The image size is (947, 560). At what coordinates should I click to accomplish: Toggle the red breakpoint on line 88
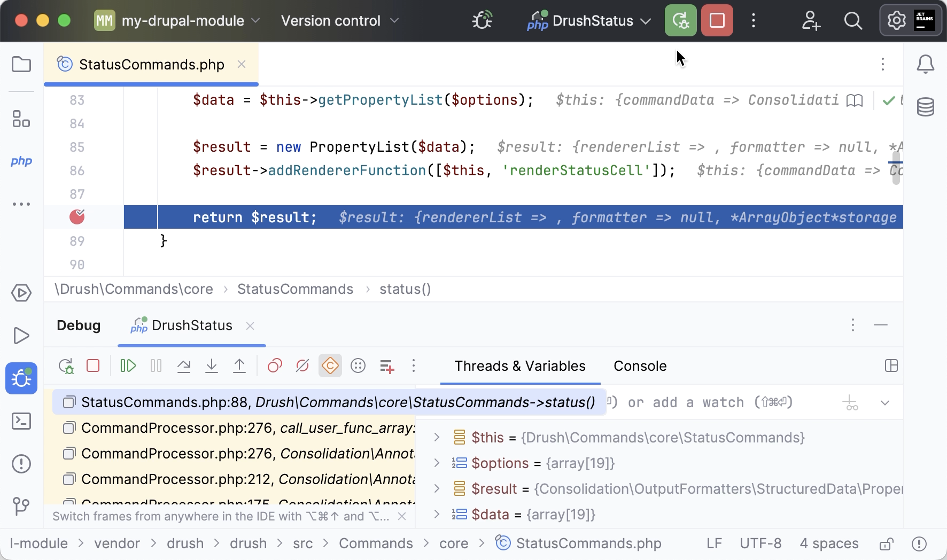point(77,217)
